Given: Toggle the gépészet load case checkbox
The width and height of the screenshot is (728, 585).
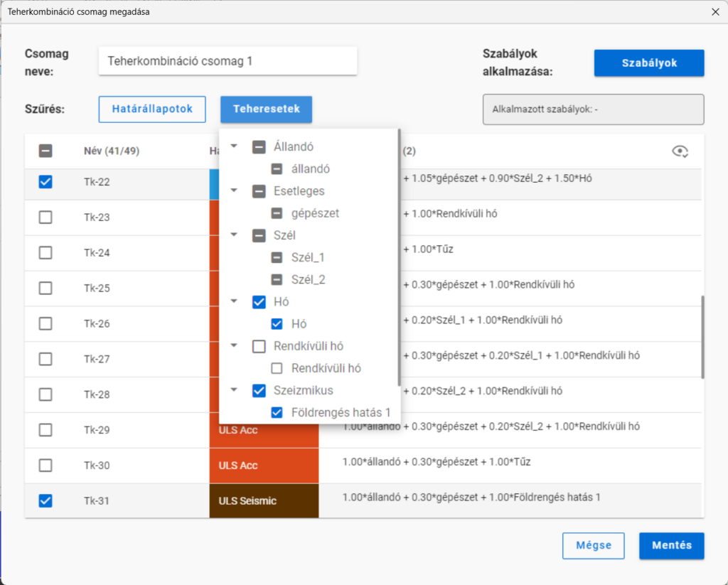Looking at the screenshot, I should (x=277, y=213).
